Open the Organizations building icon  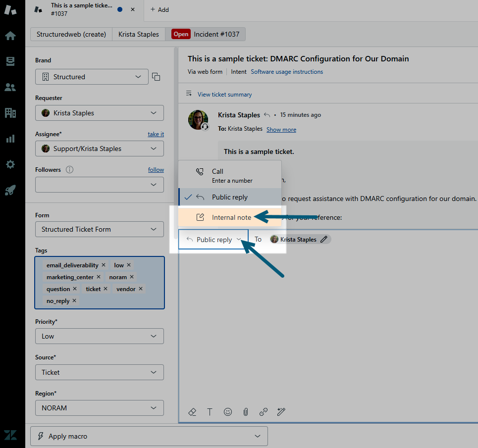(x=10, y=113)
